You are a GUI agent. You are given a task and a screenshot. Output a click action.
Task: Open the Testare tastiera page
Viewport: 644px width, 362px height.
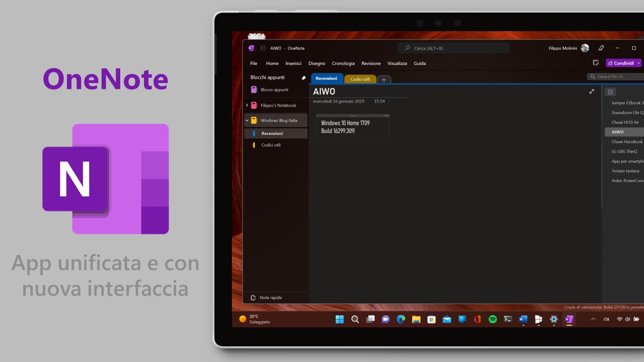pos(625,171)
